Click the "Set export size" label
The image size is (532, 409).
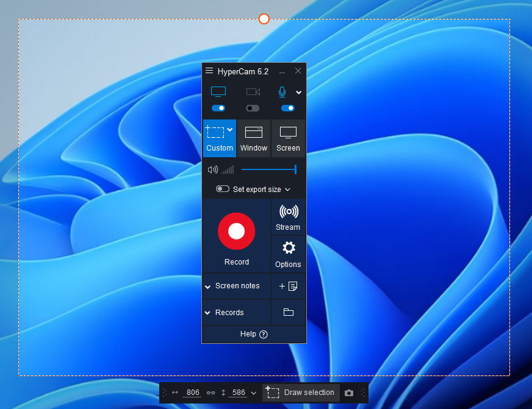257,190
